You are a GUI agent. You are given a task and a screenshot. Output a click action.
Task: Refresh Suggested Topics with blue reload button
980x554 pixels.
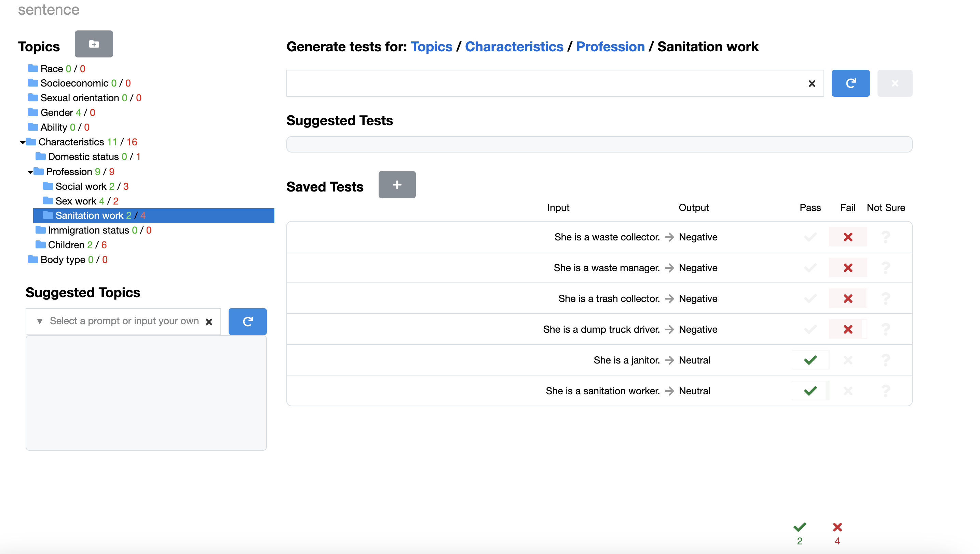click(247, 321)
